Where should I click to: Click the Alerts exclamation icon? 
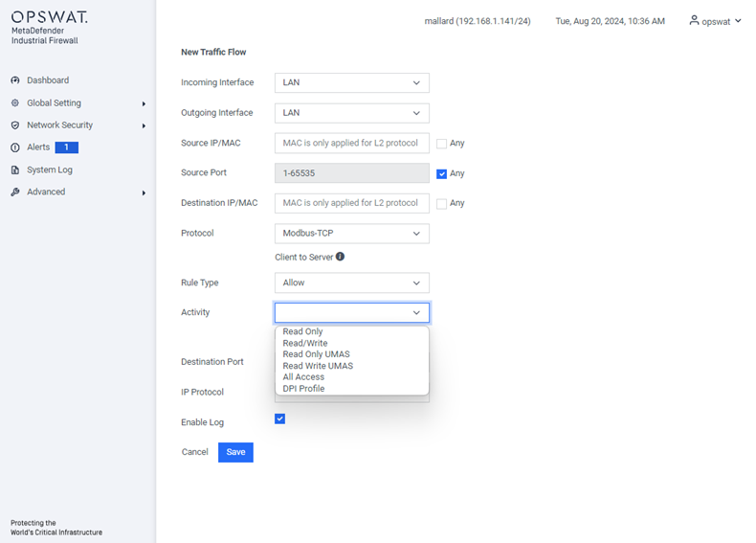pyautogui.click(x=15, y=147)
